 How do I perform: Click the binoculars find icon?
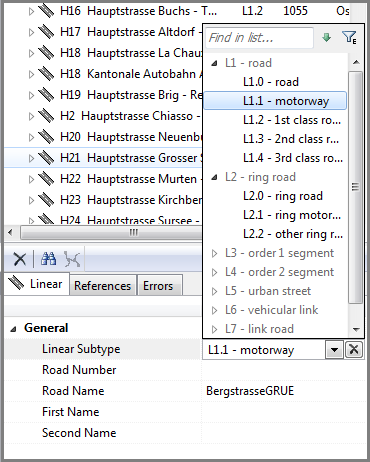click(x=48, y=259)
